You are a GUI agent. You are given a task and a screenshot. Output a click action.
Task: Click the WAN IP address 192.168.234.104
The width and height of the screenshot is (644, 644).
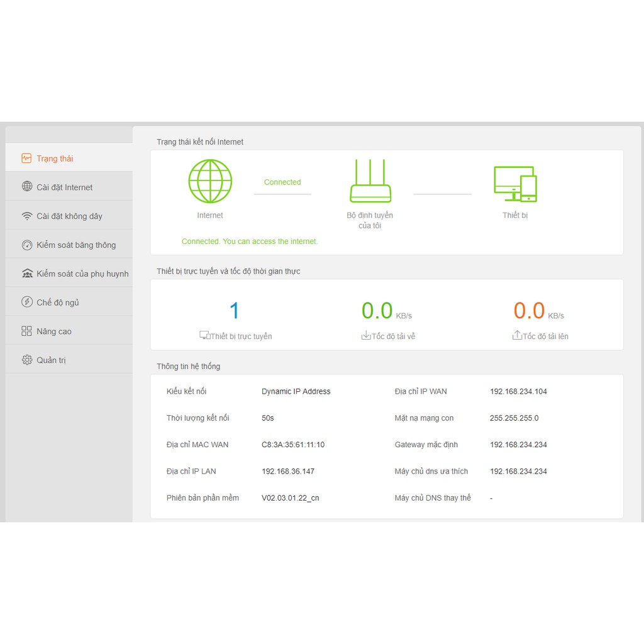[518, 391]
